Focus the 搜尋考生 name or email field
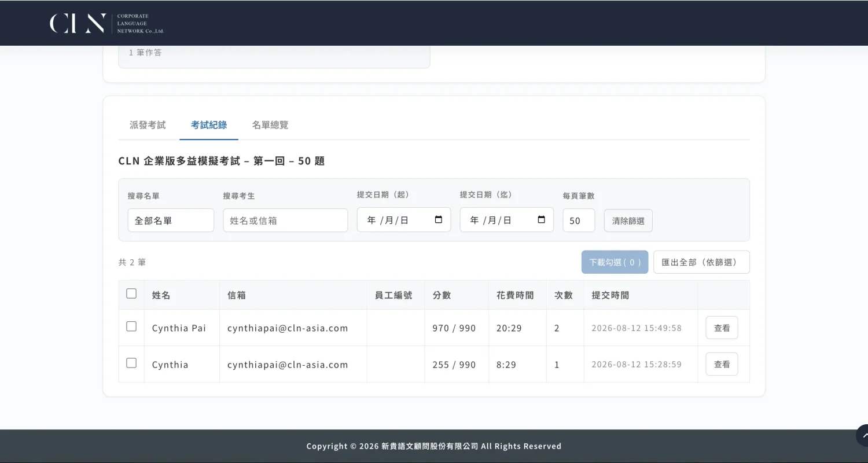The height and width of the screenshot is (463, 868). click(x=285, y=221)
